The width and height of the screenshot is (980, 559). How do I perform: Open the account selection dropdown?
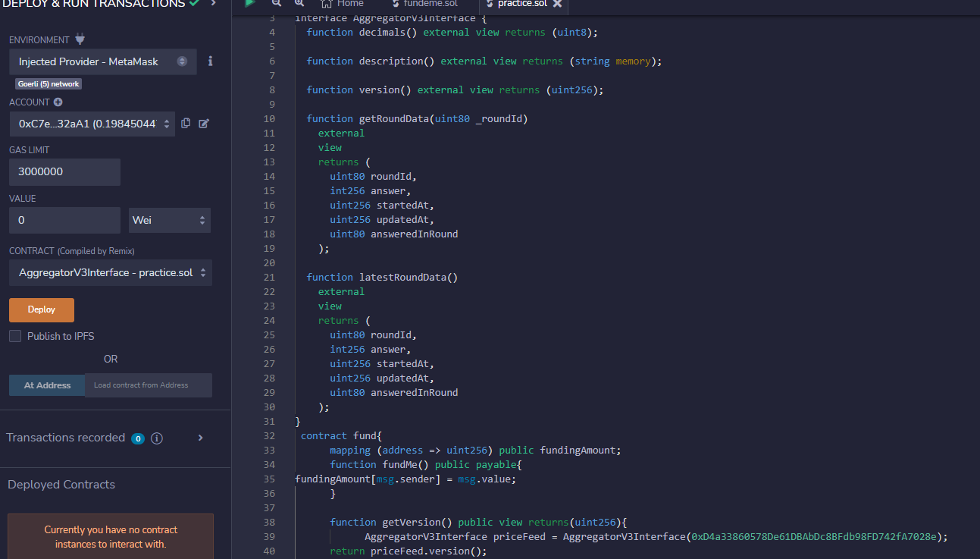[x=92, y=124]
